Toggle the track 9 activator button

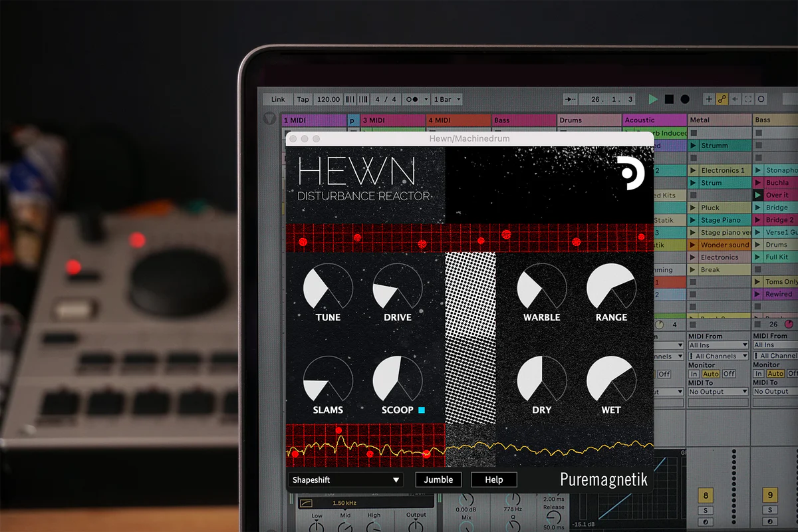tap(770, 495)
